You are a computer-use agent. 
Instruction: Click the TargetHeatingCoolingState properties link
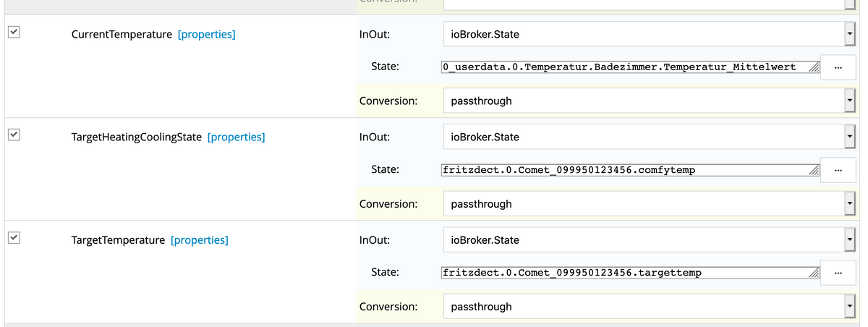[x=236, y=137]
